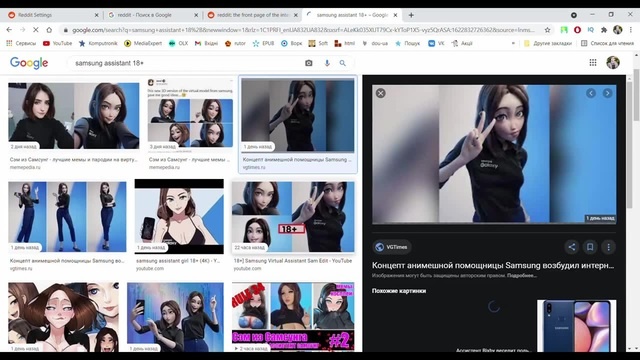Open the browser home page icon
Viewport: 640px width, 360px height.
pyautogui.click(x=49, y=30)
